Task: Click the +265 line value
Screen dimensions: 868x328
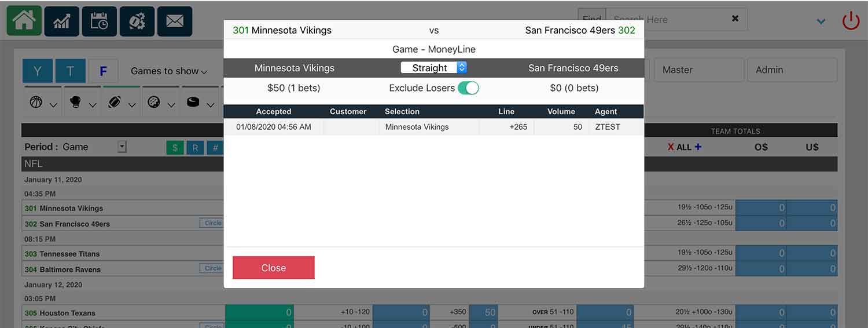Action: click(518, 127)
